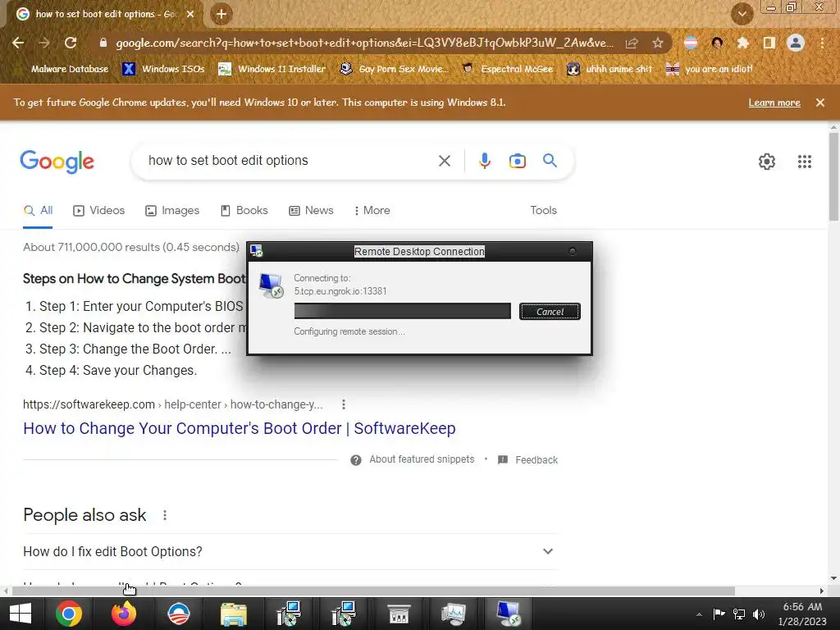Switch to the Videos results tab
The width and height of the screenshot is (840, 630).
click(x=99, y=211)
